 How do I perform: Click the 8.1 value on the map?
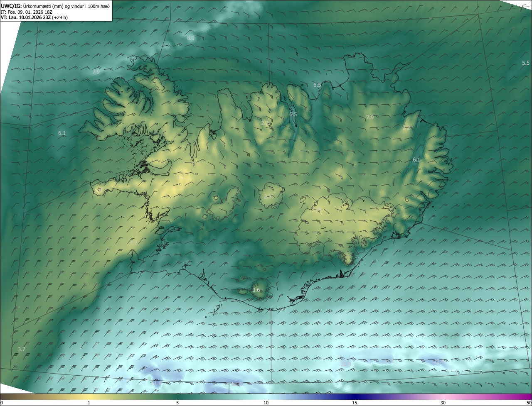click(x=191, y=38)
